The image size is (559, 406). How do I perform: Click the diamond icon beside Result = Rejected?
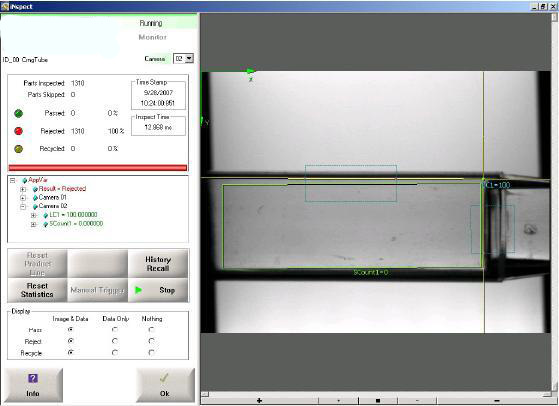coord(35,189)
